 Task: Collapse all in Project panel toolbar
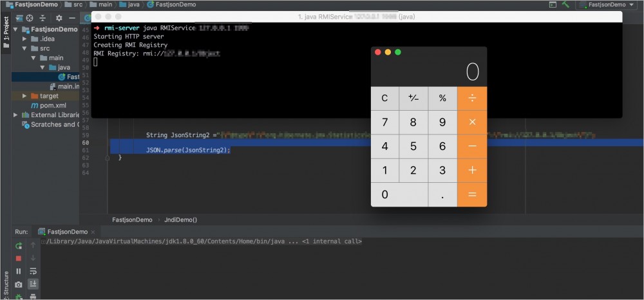click(43, 18)
